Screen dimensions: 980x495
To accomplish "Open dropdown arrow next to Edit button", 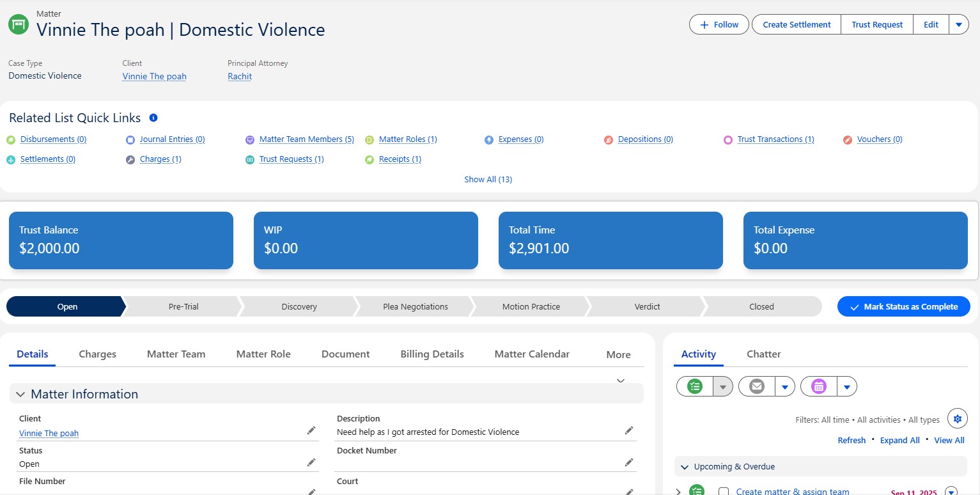I will point(958,25).
